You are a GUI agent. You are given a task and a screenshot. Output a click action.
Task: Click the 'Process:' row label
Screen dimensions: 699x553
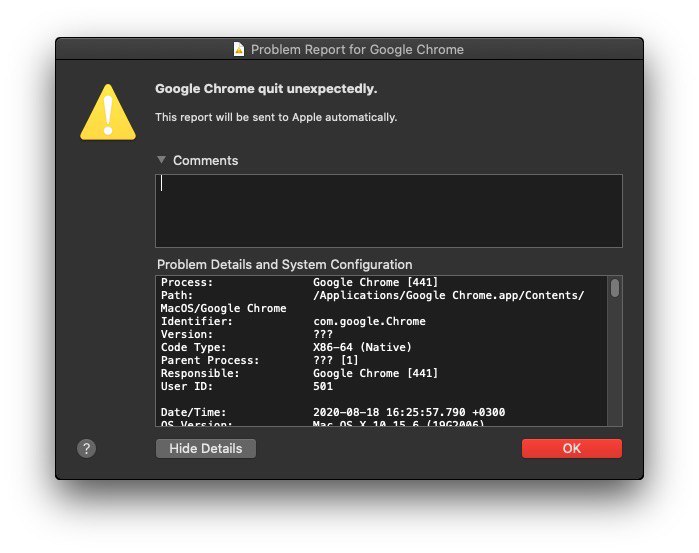click(187, 282)
